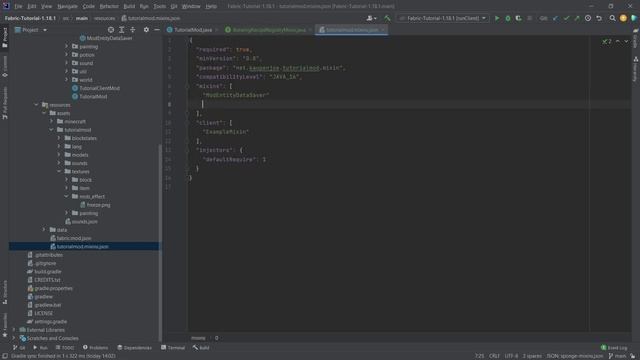Open Event Log in status bar
Viewport: 640px width, 360px height.
click(614, 348)
